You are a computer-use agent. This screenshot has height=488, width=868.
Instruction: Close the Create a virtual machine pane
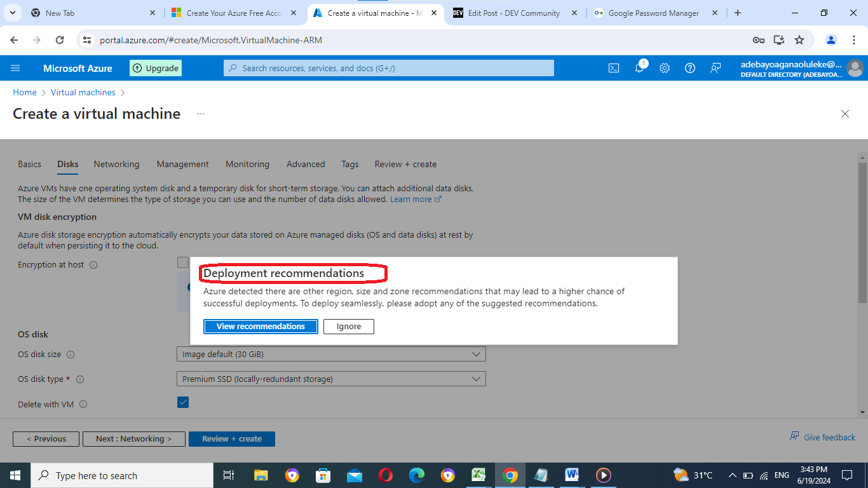[845, 114]
